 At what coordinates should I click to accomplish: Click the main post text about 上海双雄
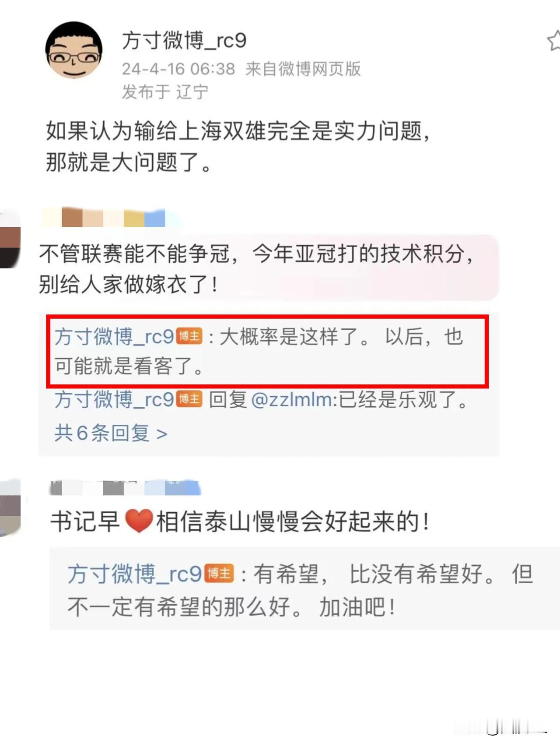pyautogui.click(x=238, y=147)
